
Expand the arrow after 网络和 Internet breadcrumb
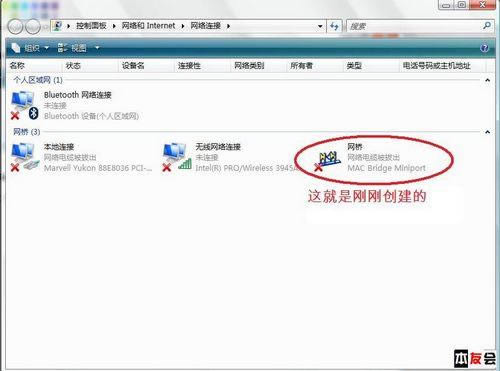pos(183,26)
